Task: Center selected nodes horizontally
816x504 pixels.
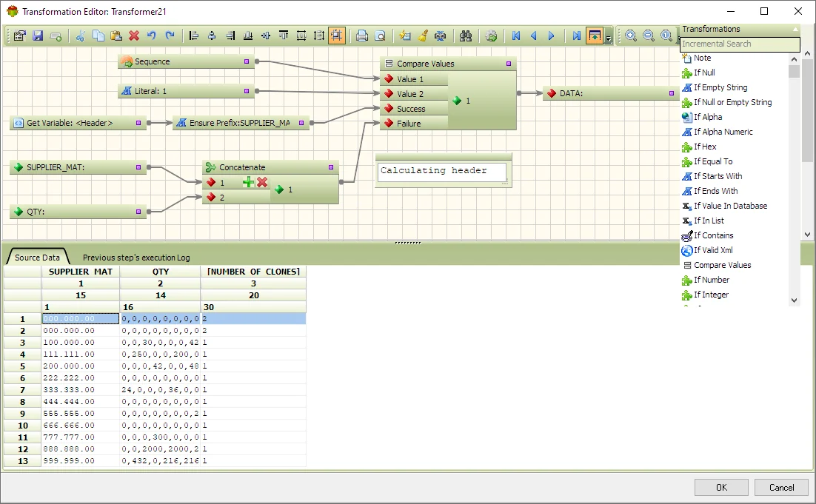Action: tap(212, 36)
